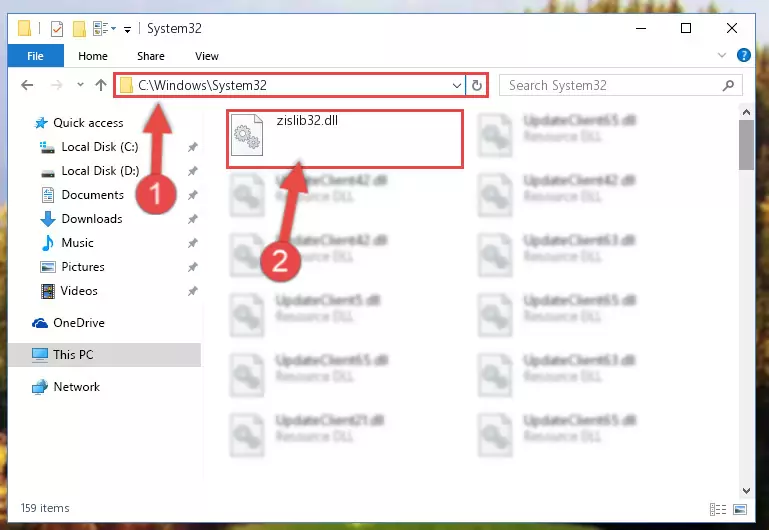Click the OneDrive cloud icon
769x530 pixels.
pyautogui.click(x=40, y=323)
